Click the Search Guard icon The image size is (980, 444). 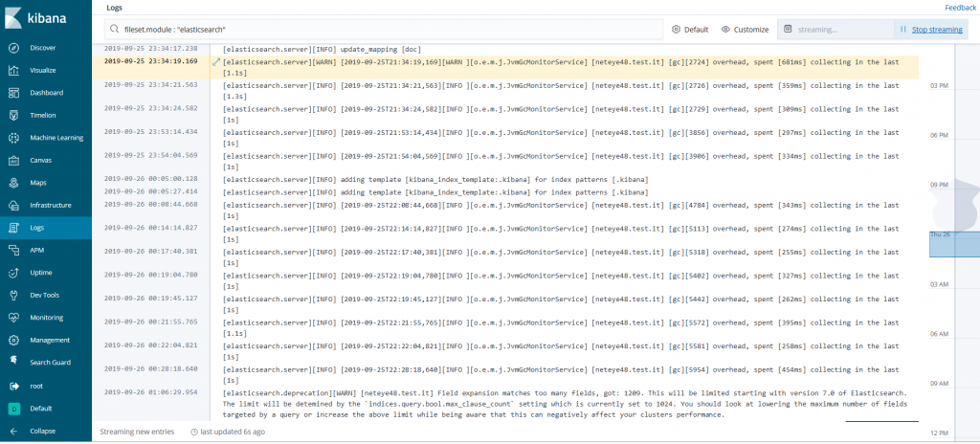tap(14, 362)
